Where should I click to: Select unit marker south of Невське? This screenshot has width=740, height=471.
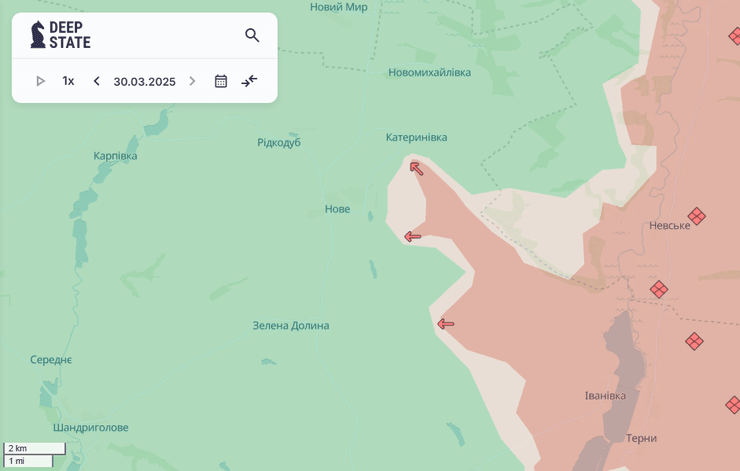[x=659, y=289]
